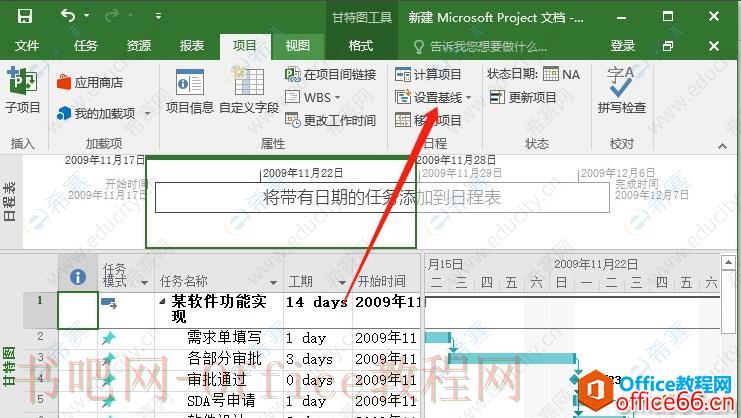Click Change Working Time (更改工作时间)

[330, 120]
